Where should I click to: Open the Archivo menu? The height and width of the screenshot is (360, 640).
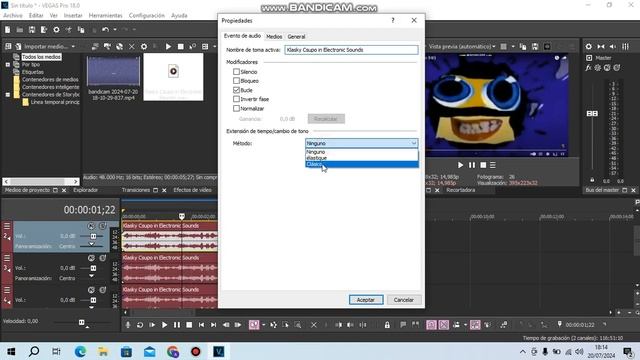pos(13,15)
